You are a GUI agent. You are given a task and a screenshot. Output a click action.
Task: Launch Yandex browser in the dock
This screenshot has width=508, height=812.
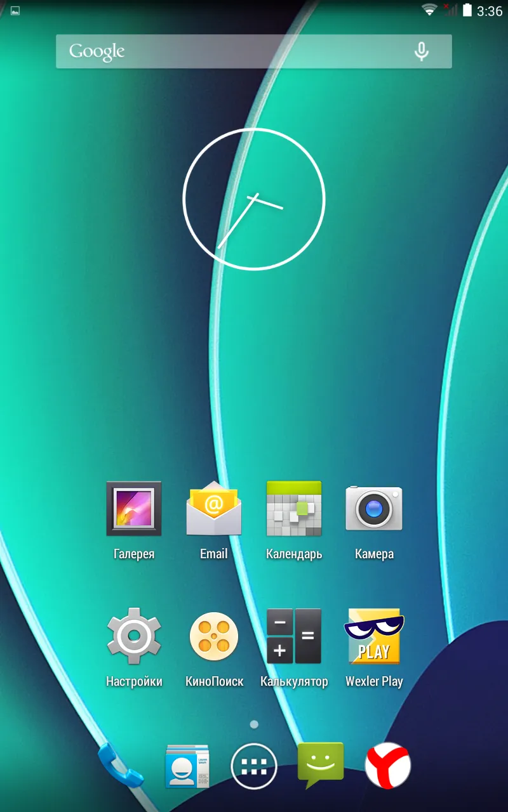[388, 766]
